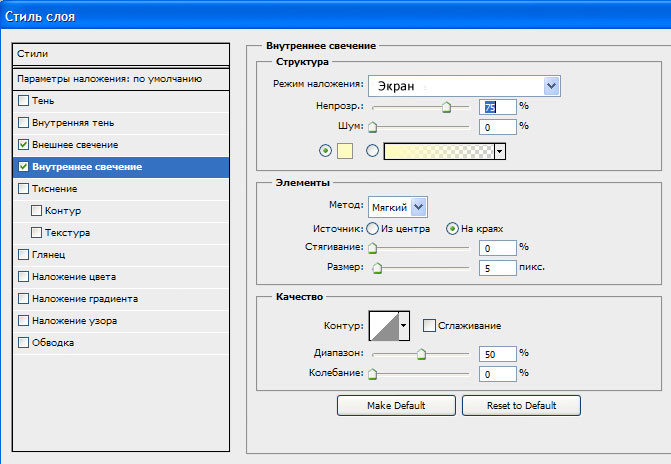
Task: Click the Make Default button
Action: tap(396, 405)
